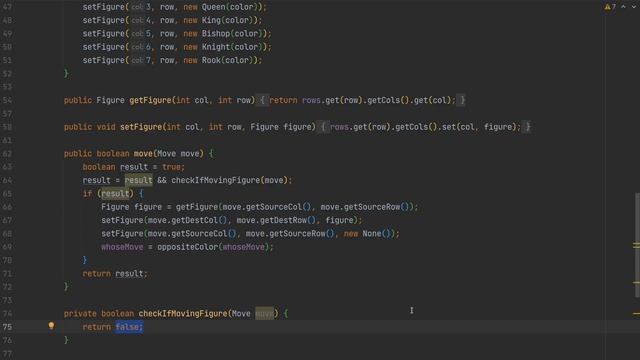This screenshot has height=360, width=640.
Task: Click the 'Rook' class name
Action: pyautogui.click(x=211, y=60)
